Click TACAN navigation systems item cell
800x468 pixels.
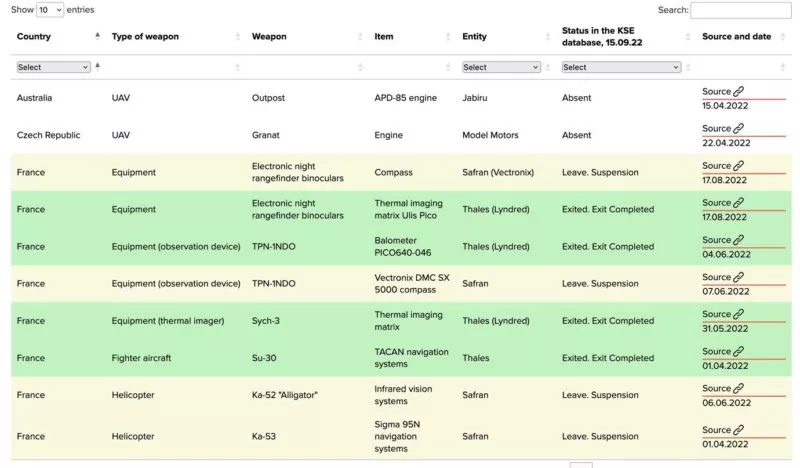tap(412, 358)
